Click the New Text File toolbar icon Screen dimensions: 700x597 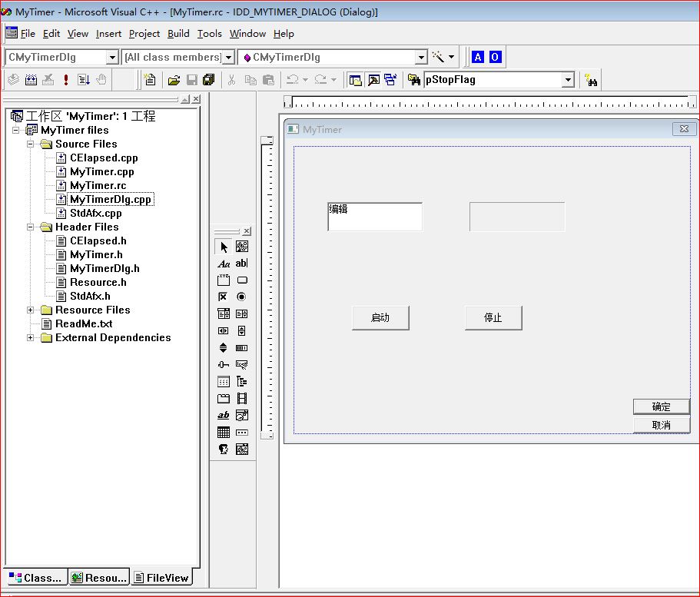pyautogui.click(x=150, y=80)
